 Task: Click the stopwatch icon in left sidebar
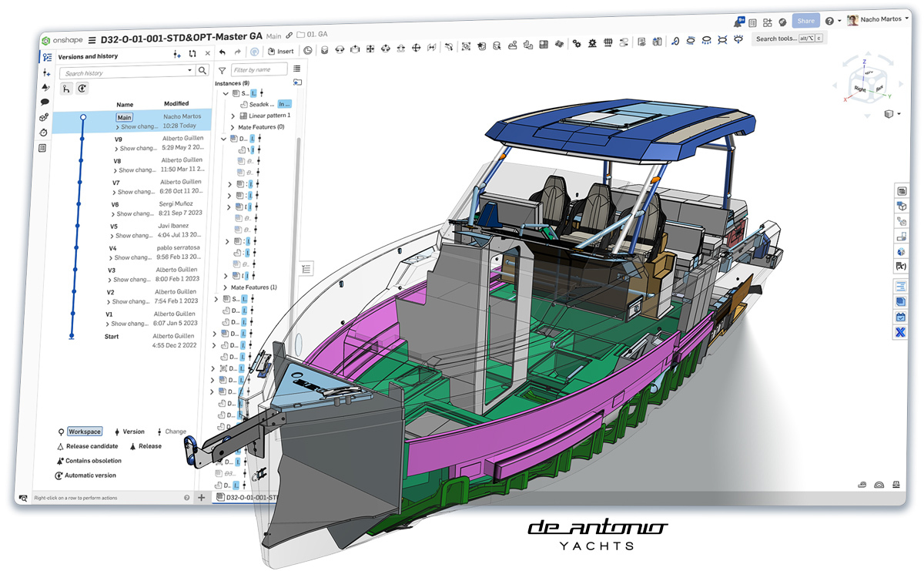(43, 132)
